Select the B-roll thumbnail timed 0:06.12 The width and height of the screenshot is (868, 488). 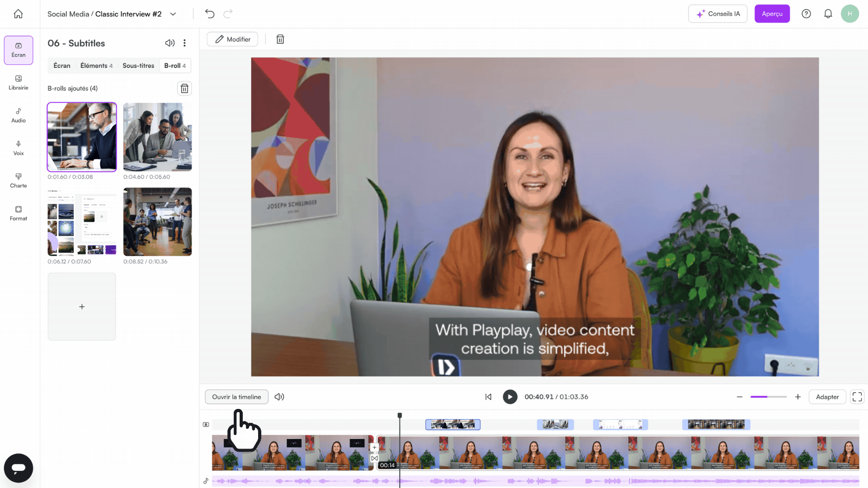tap(82, 221)
